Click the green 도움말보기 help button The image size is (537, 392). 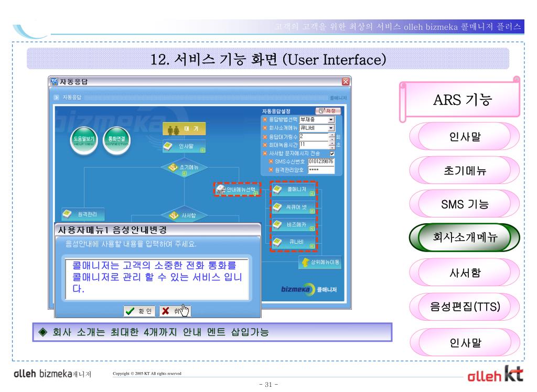84,140
